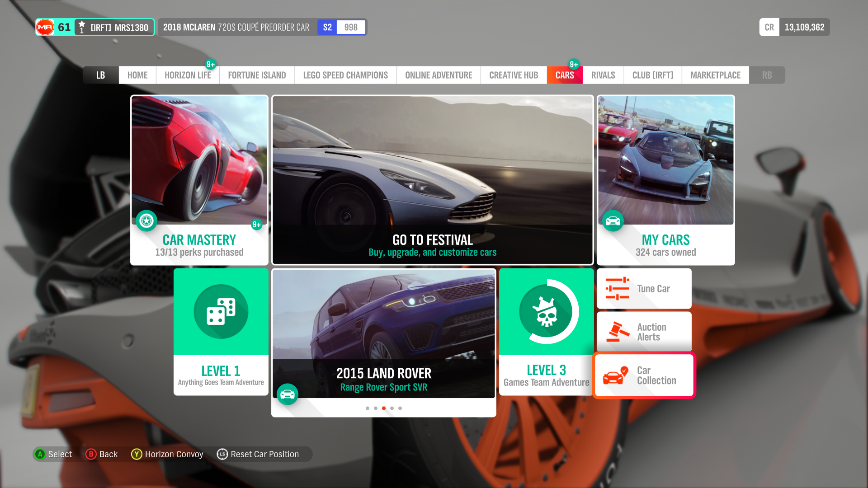Open the Marketplace tab
The image size is (868, 488).
tap(715, 75)
